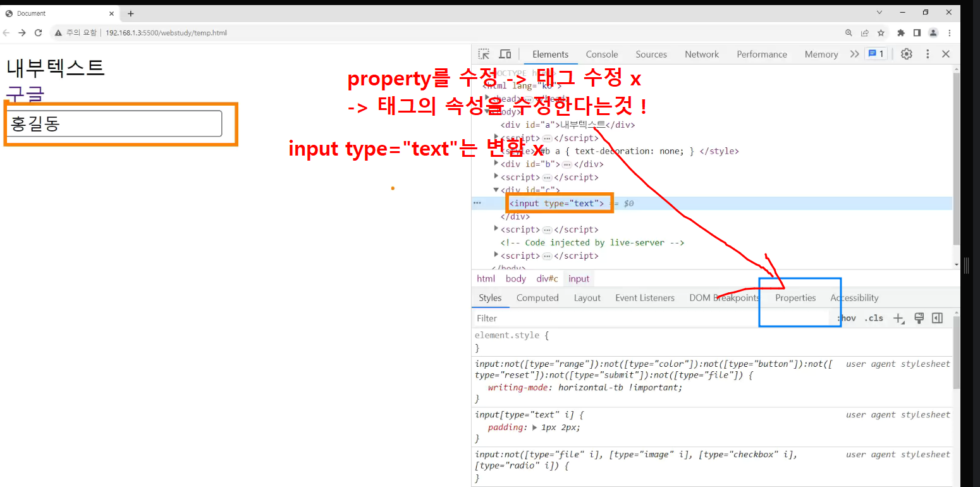Open DevTools settings gear

point(907,54)
